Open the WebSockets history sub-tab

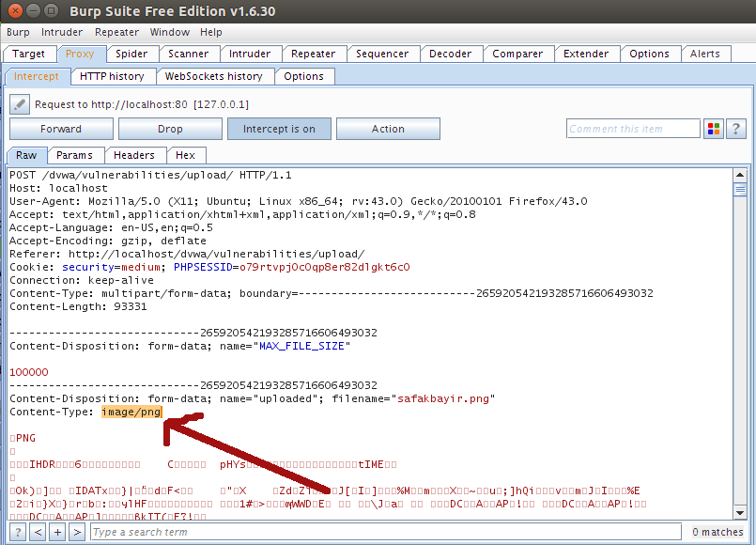213,76
